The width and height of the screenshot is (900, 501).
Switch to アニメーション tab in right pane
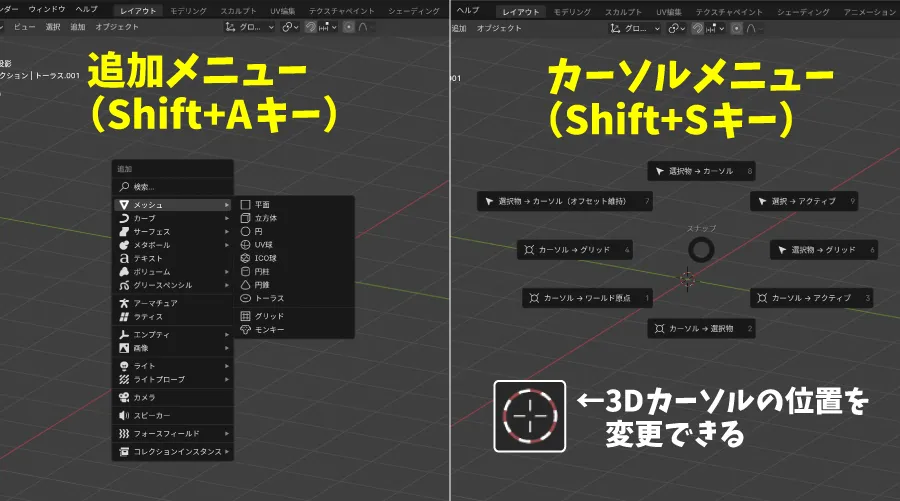point(870,11)
